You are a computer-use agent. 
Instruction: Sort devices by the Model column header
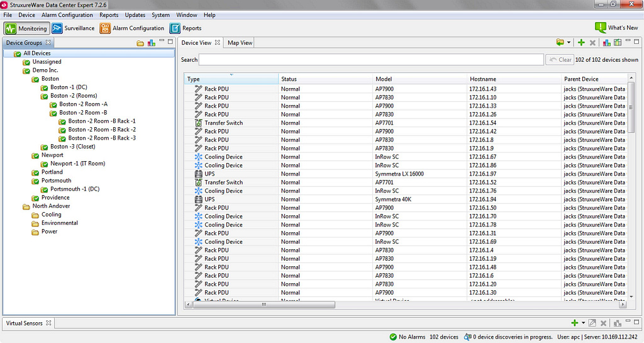click(419, 79)
